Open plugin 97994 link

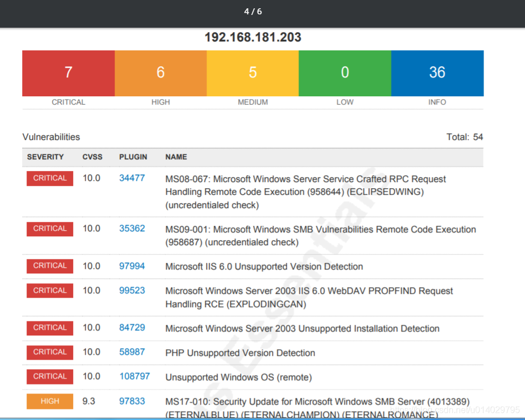(x=132, y=266)
